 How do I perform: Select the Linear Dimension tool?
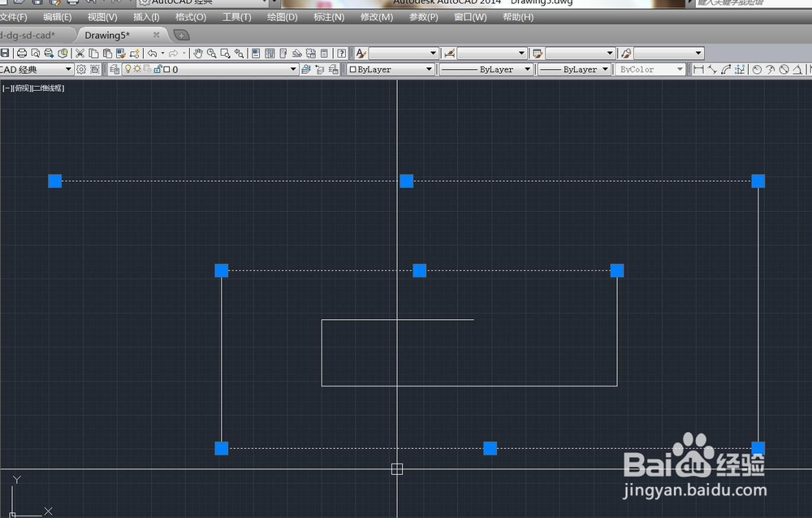(698, 69)
